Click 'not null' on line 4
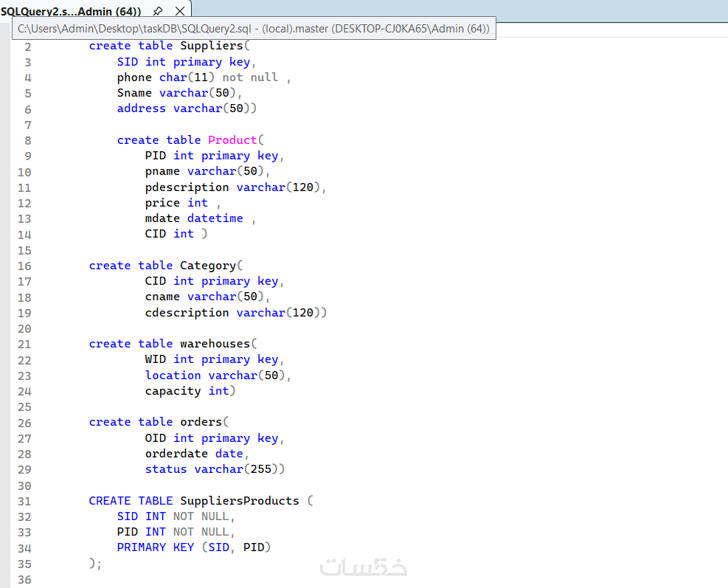728x588 pixels. [x=250, y=77]
